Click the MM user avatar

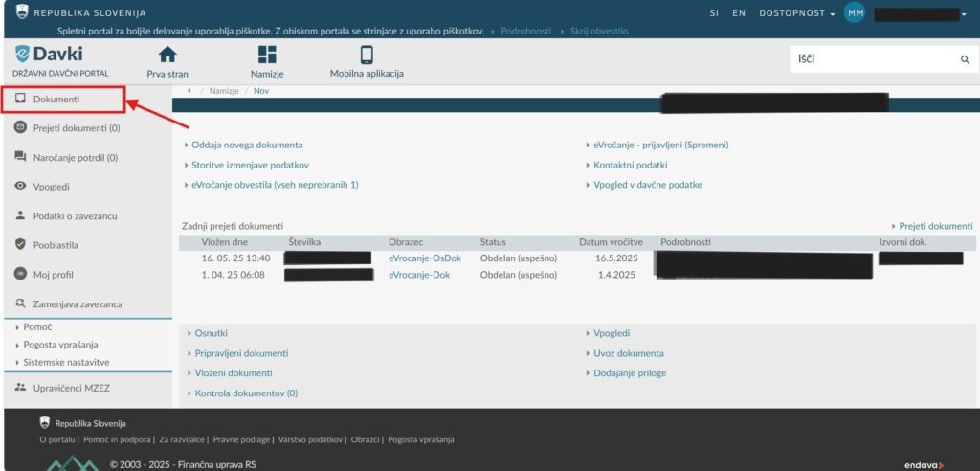(855, 13)
